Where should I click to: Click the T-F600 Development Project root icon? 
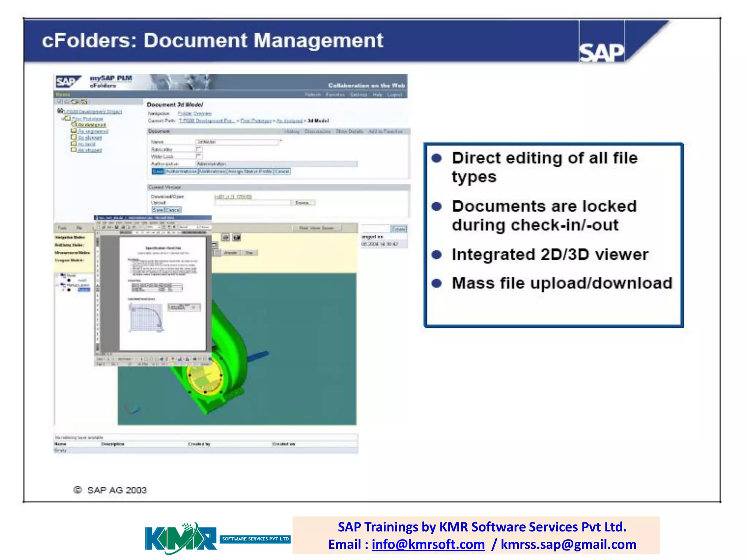coord(60,111)
